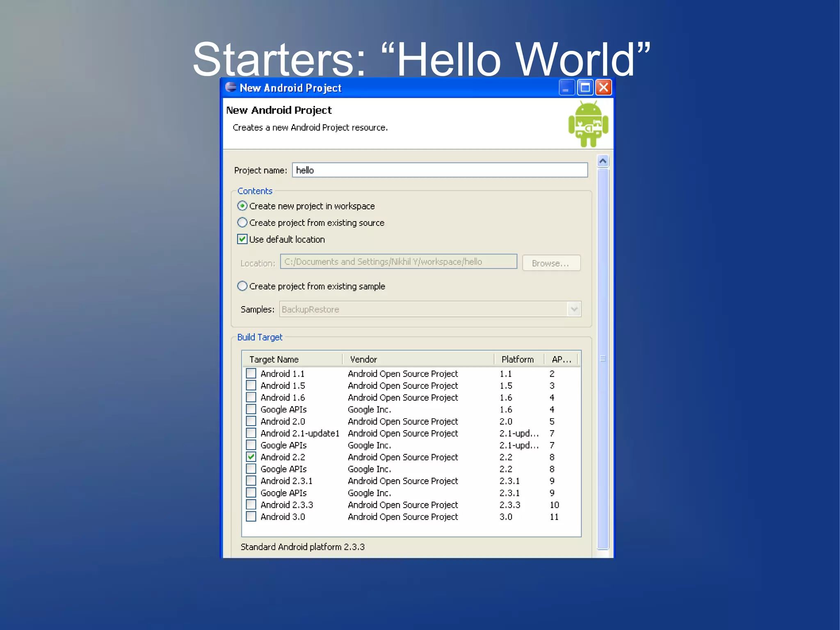The image size is (840, 630).
Task: Click 'Standard Android platform 2.3.3' description text
Action: tap(302, 547)
